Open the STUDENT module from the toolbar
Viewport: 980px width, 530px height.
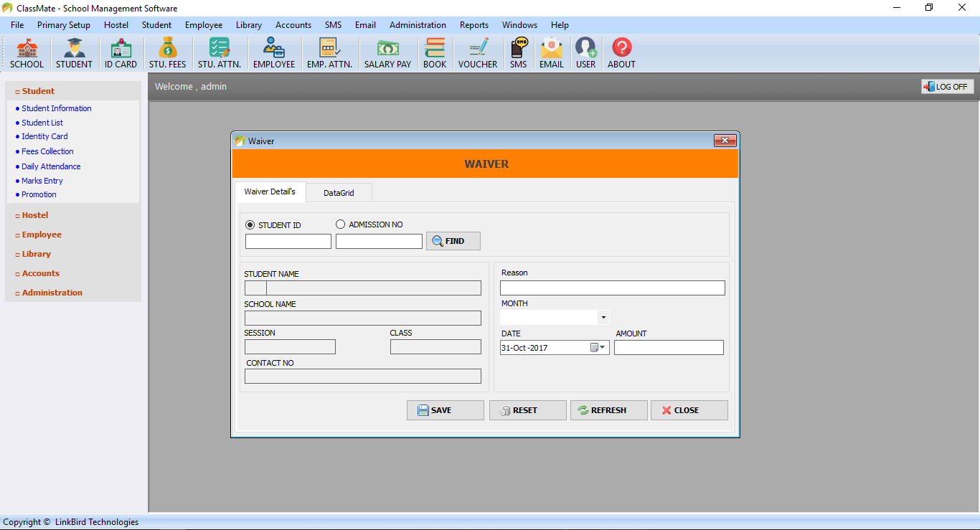click(74, 52)
